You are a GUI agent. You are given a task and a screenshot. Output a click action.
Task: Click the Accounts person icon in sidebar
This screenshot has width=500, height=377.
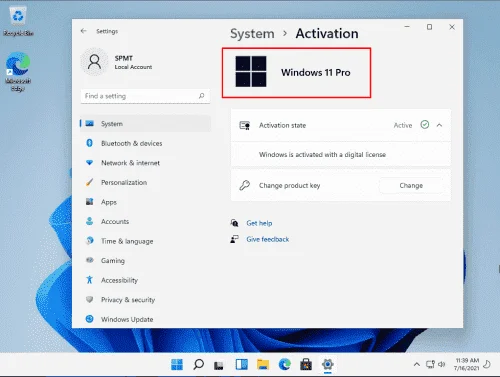point(89,221)
